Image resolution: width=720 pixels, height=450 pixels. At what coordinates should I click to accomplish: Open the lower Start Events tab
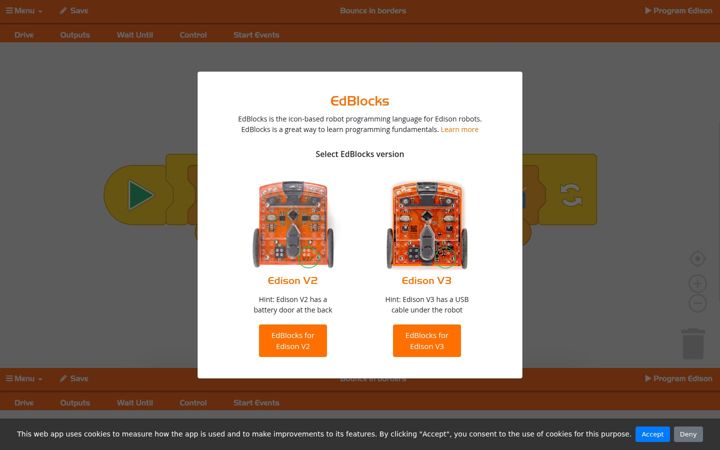coord(256,403)
